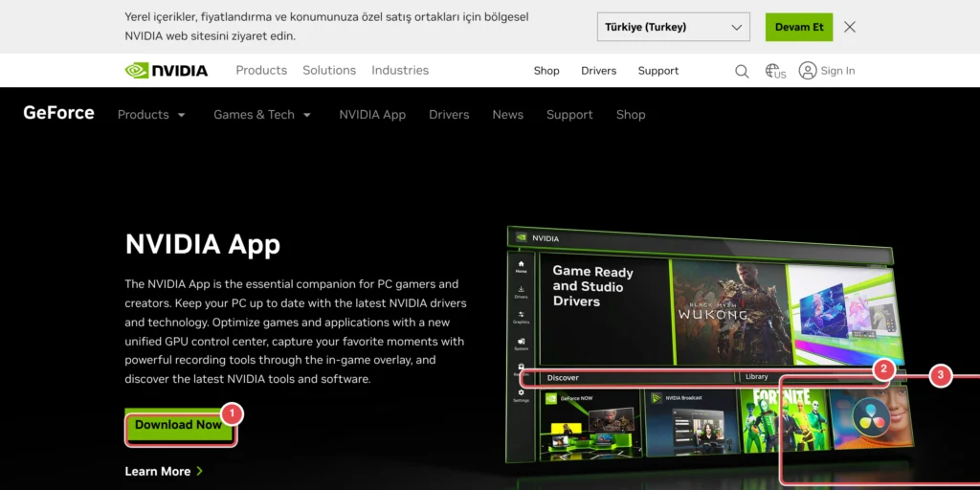Screen dimensions: 980x490
Task: Open the globe region selector icon
Action: (775, 71)
